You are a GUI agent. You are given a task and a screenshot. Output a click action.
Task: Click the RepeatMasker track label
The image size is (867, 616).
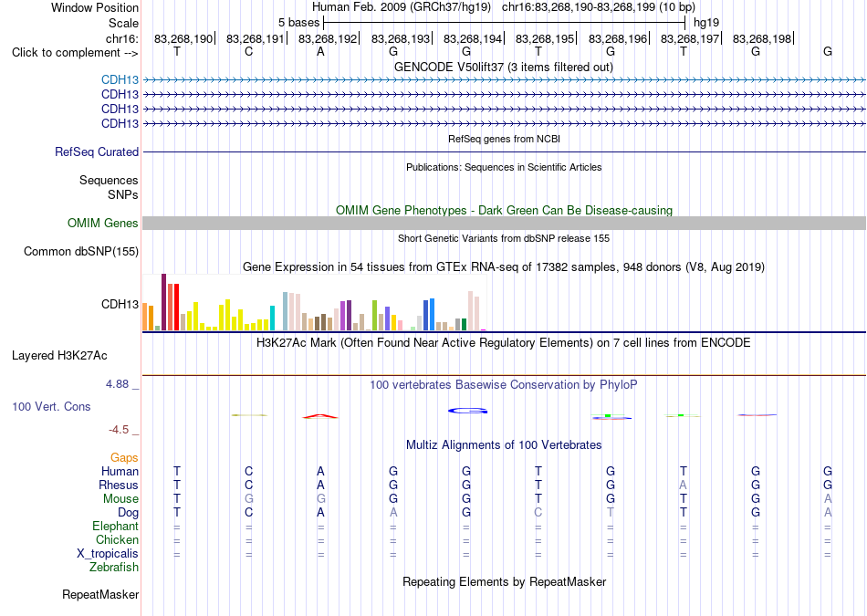pyautogui.click(x=100, y=595)
